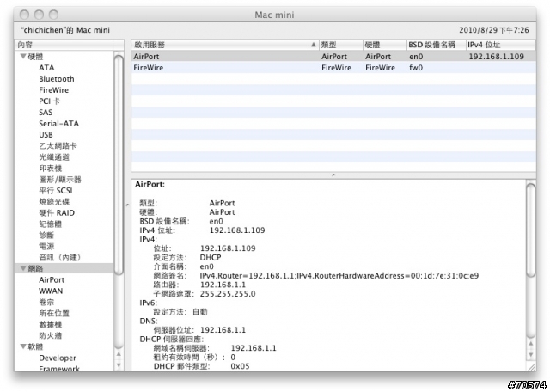550x392 pixels.
Task: Click the date and time 2010/8/29 text
Action: click(494, 30)
